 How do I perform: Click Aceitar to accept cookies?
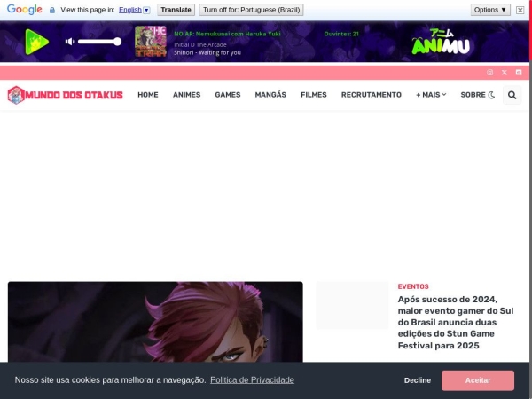click(478, 380)
